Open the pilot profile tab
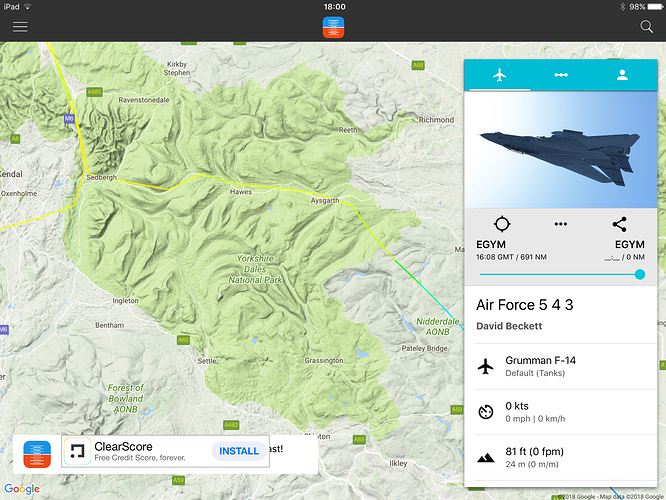Viewport: 666px width, 500px height. point(622,75)
